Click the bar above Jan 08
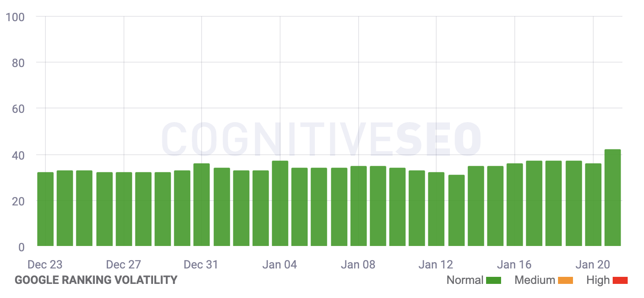 click(x=359, y=206)
